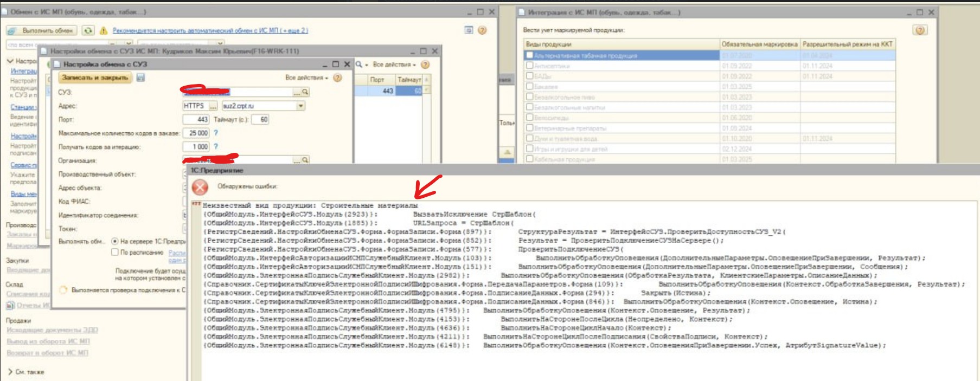Open the 'Вывод из оборота ИС МП' link
The width and height of the screenshot is (980, 381).
48,341
